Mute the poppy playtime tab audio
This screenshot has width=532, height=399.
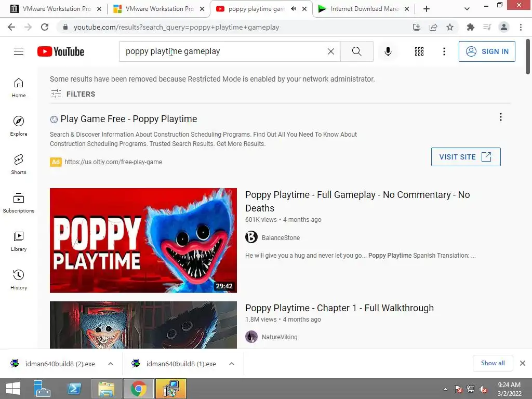pyautogui.click(x=294, y=9)
